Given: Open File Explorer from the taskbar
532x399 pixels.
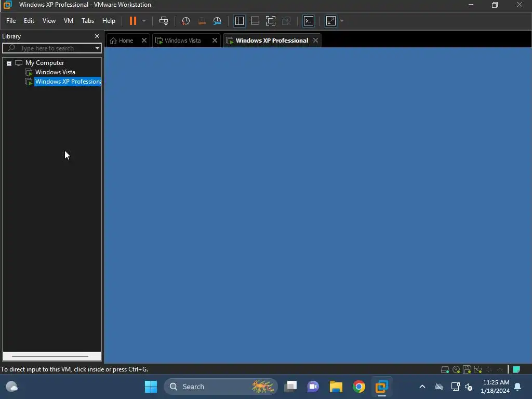Looking at the screenshot, I should pyautogui.click(x=336, y=387).
